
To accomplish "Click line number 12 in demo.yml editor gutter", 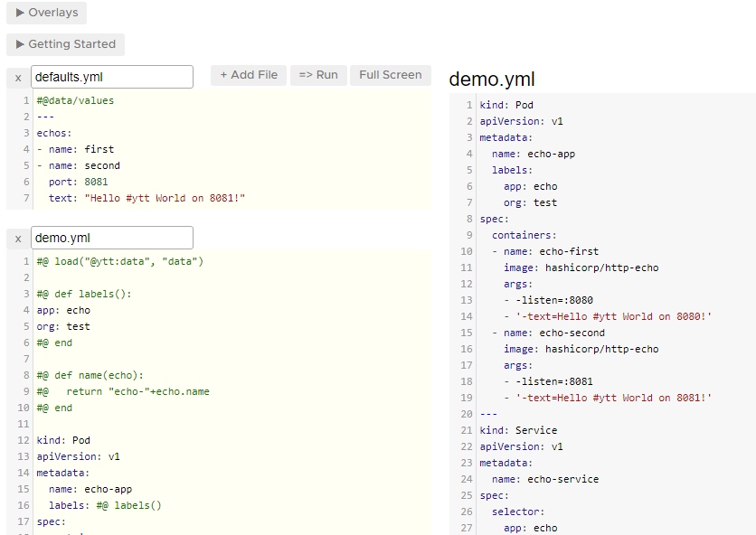I will (24, 440).
